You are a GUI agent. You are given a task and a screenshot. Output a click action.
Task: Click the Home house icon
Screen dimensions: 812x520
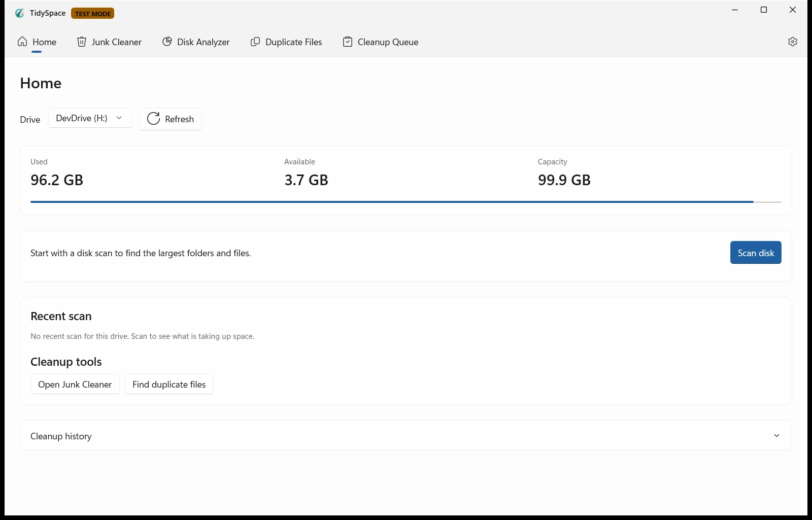22,42
